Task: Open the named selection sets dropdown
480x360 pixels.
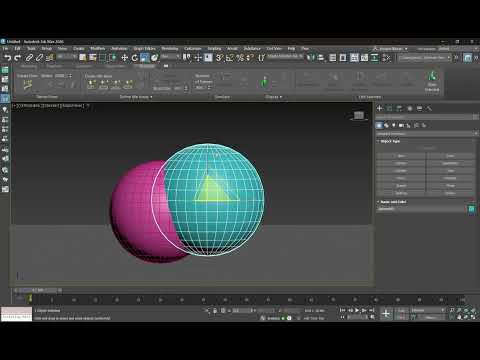Action: (x=285, y=57)
